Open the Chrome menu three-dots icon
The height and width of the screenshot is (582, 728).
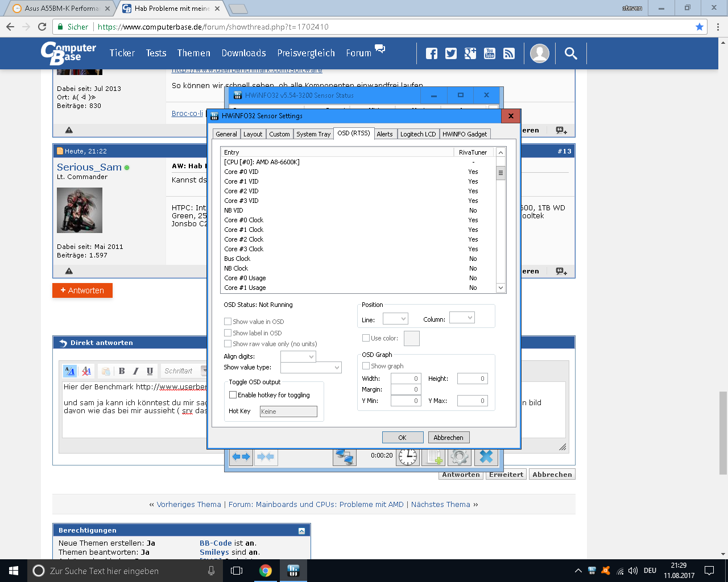[x=718, y=27]
